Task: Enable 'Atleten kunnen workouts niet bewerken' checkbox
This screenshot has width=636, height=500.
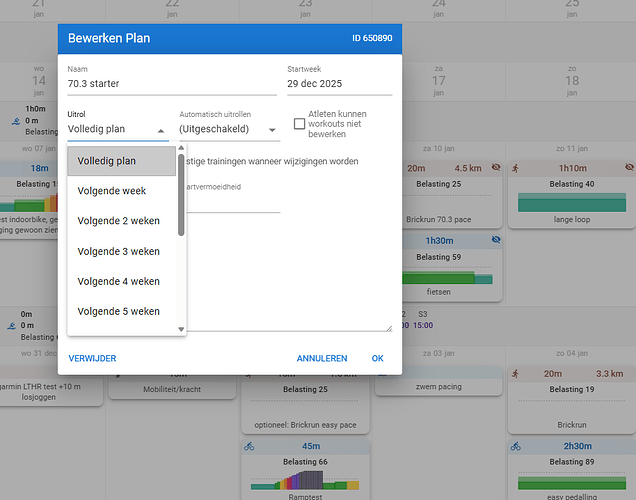Action: point(300,124)
